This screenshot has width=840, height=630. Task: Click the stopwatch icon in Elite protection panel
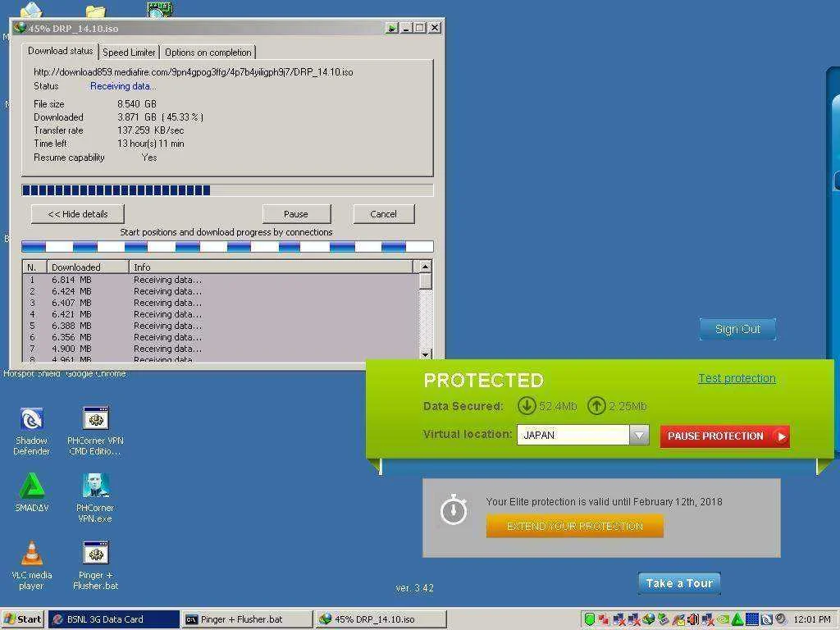[454, 509]
